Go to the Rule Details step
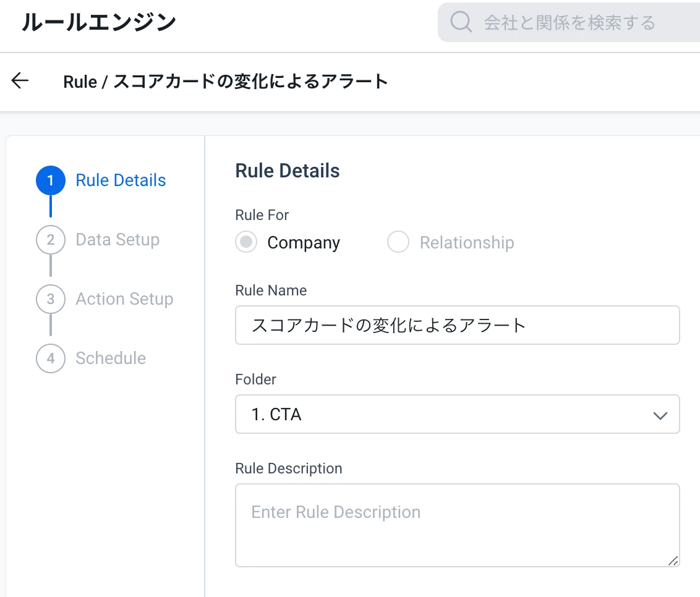 pos(121,180)
